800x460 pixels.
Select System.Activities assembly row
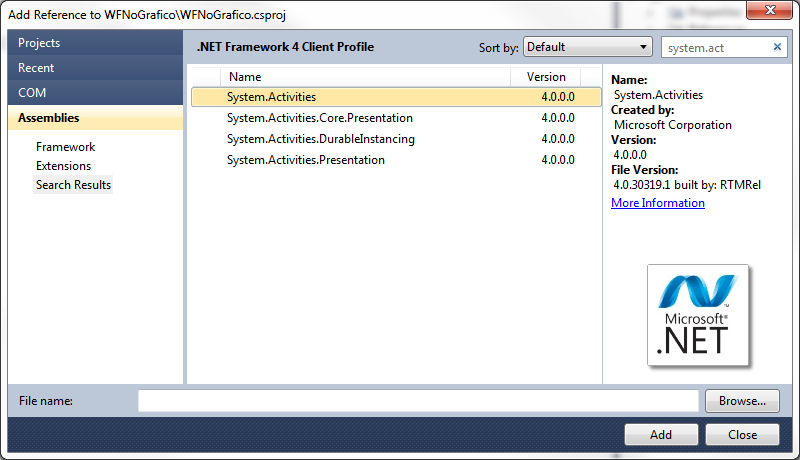[x=396, y=97]
